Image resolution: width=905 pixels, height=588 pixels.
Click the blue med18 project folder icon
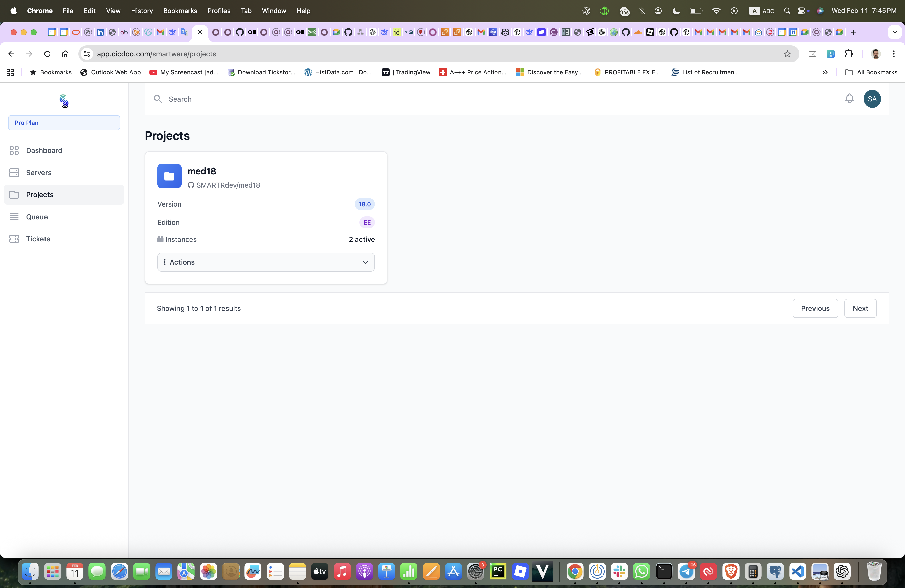click(x=169, y=176)
